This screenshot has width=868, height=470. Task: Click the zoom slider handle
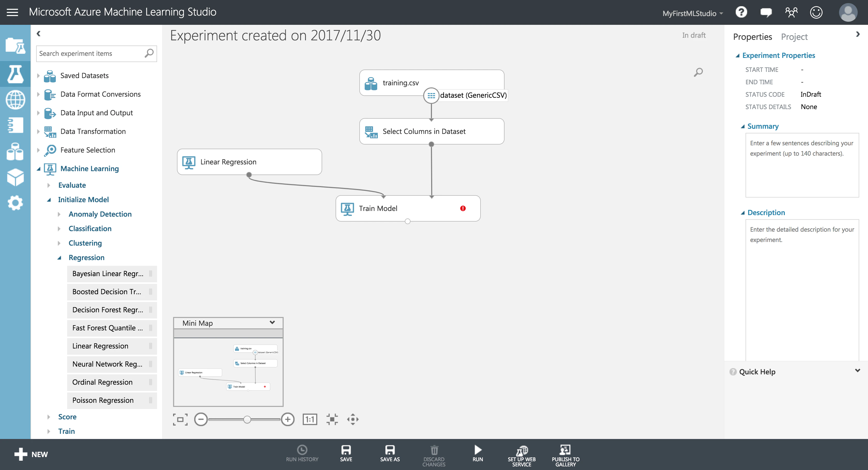coord(247,419)
